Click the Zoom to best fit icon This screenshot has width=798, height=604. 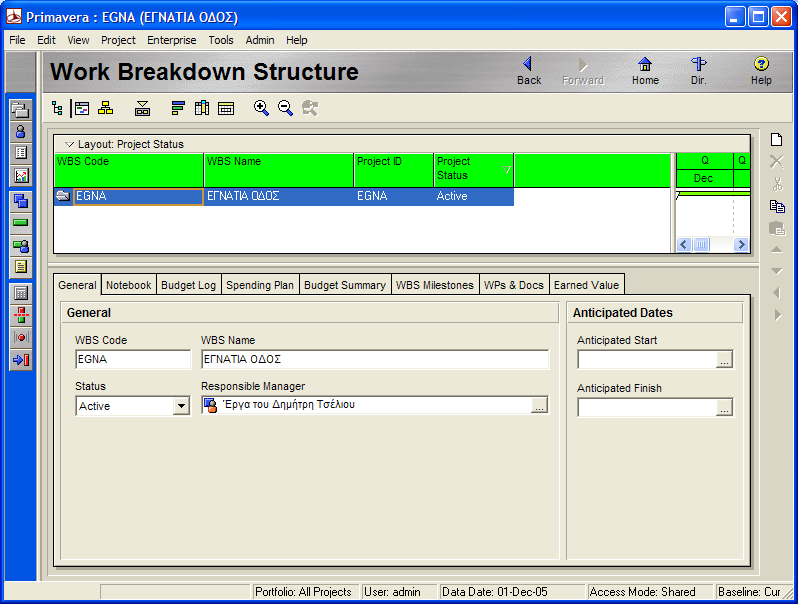pos(310,108)
